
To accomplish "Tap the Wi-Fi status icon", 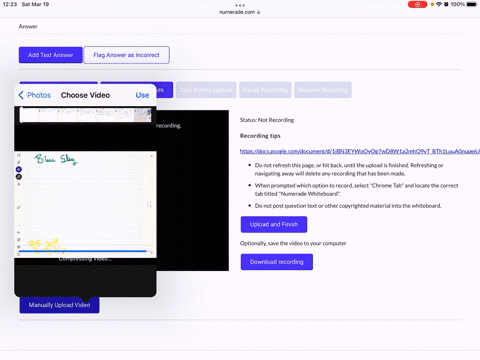I will click(x=439, y=4).
